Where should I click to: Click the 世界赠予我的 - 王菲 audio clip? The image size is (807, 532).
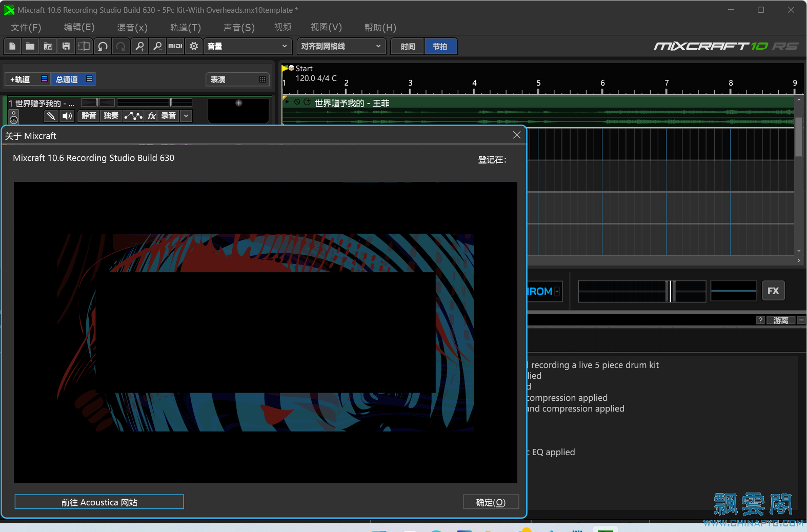pyautogui.click(x=538, y=111)
